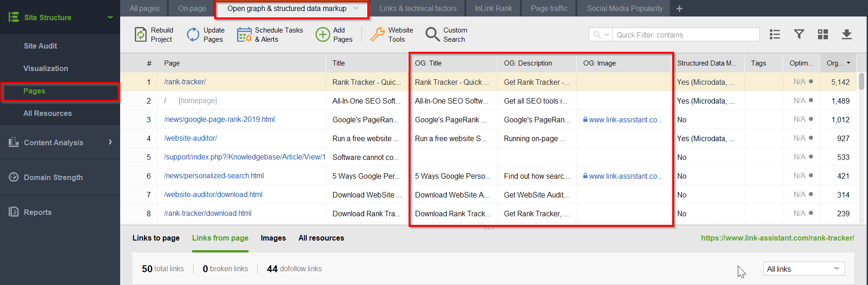868x285 pixels.
Task: Click the Tags column header
Action: (763, 63)
